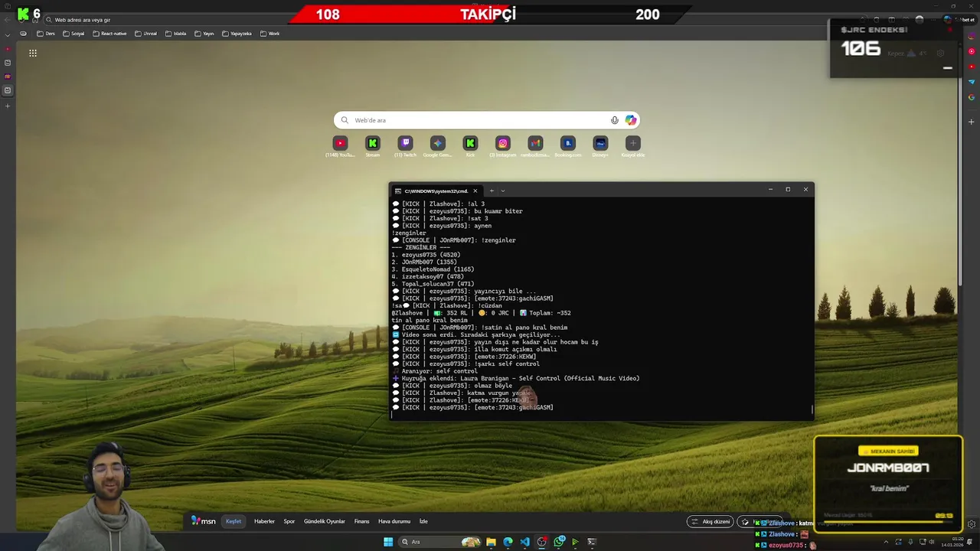Open the apps grid launcher
Viewport: 980px width, 551px height.
[33, 53]
